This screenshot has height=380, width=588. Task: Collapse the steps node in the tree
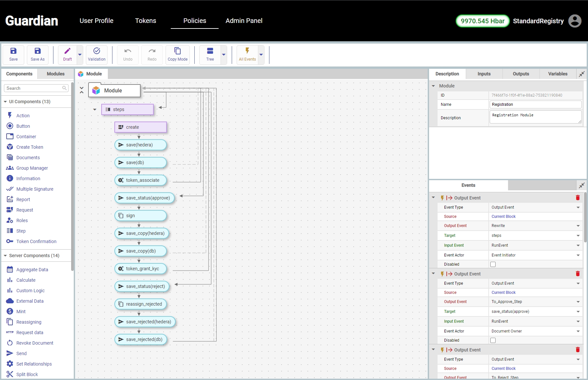tap(95, 109)
